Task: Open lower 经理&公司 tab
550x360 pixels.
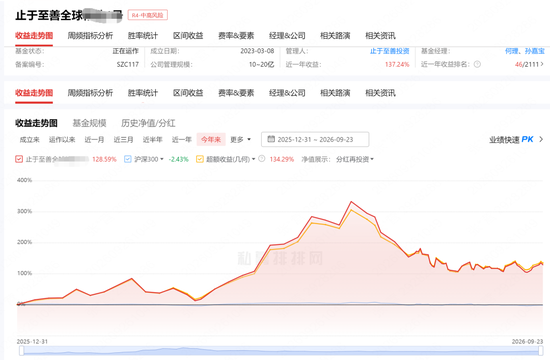Action: point(287,93)
